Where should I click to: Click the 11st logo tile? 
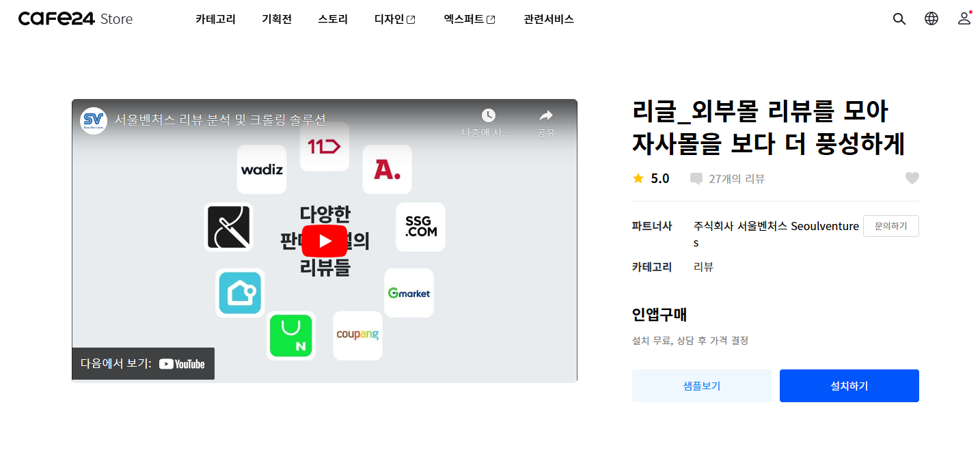click(325, 146)
